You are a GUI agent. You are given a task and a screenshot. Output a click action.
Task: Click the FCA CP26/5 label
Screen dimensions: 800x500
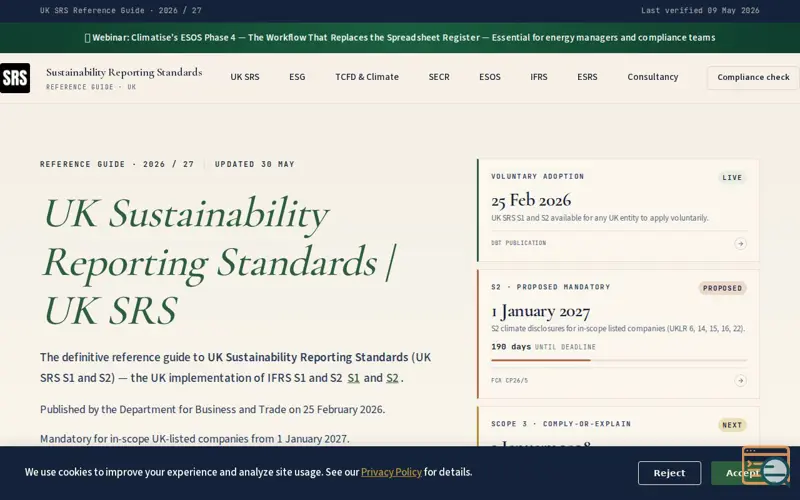(x=509, y=381)
